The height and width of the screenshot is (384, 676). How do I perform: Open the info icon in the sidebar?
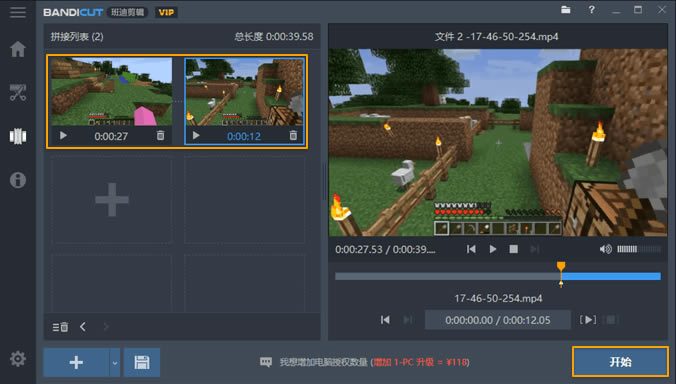pyautogui.click(x=18, y=180)
